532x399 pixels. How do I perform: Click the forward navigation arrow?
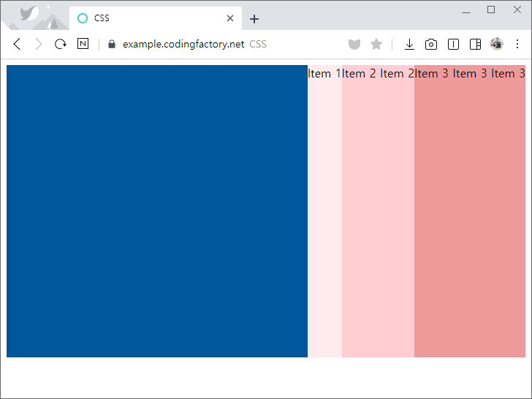point(39,44)
